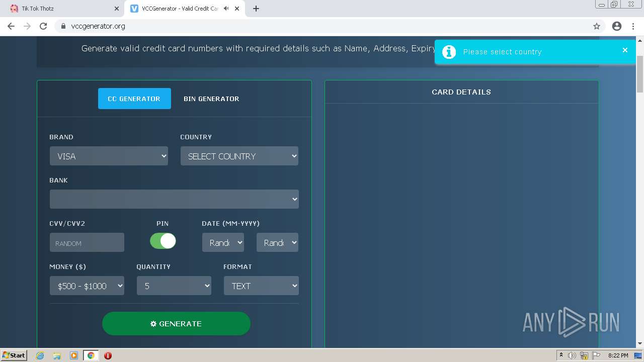Show hidden system tray icons
This screenshot has height=362, width=644.
click(561, 355)
